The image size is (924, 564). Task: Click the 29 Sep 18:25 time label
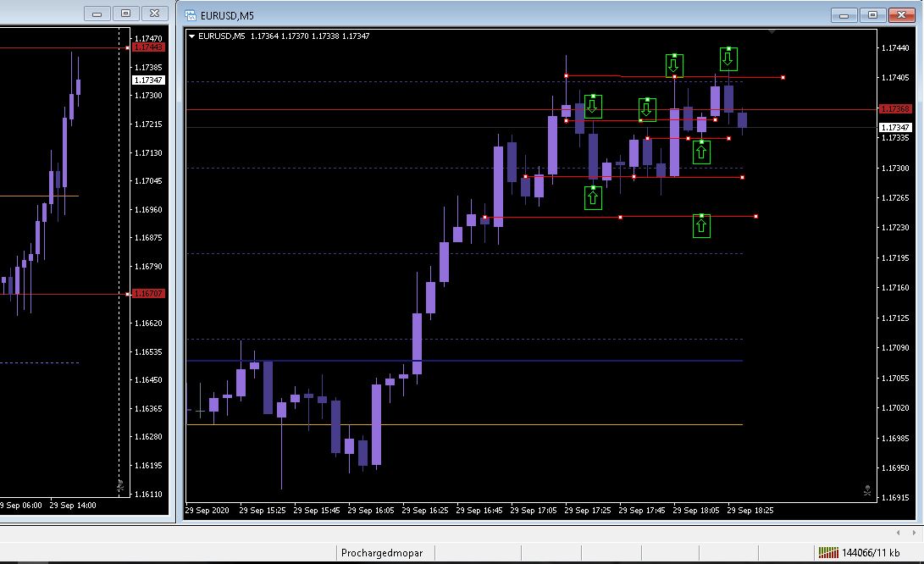[750, 511]
